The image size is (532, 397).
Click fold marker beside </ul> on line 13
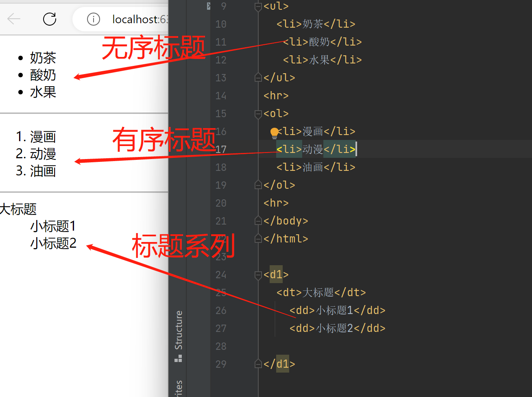click(x=258, y=77)
